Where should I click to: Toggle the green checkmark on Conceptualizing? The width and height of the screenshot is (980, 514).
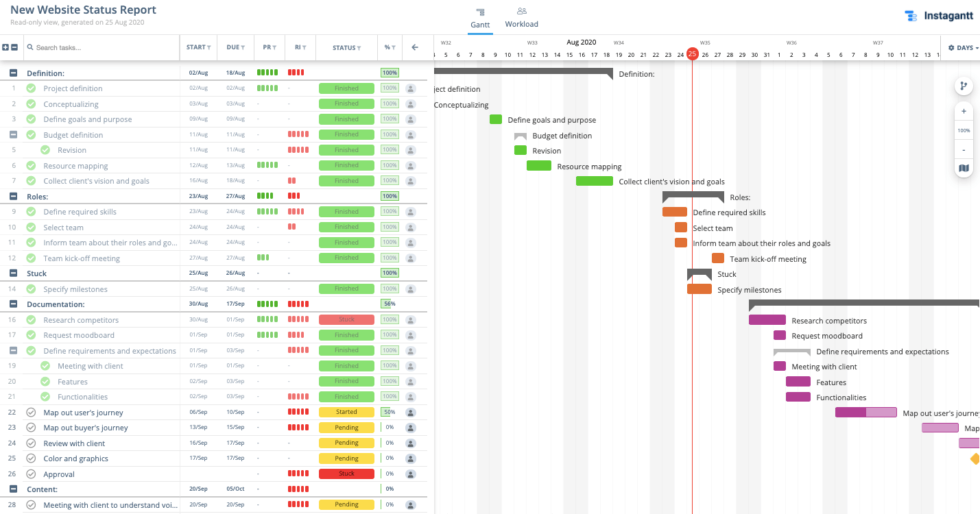tap(31, 103)
